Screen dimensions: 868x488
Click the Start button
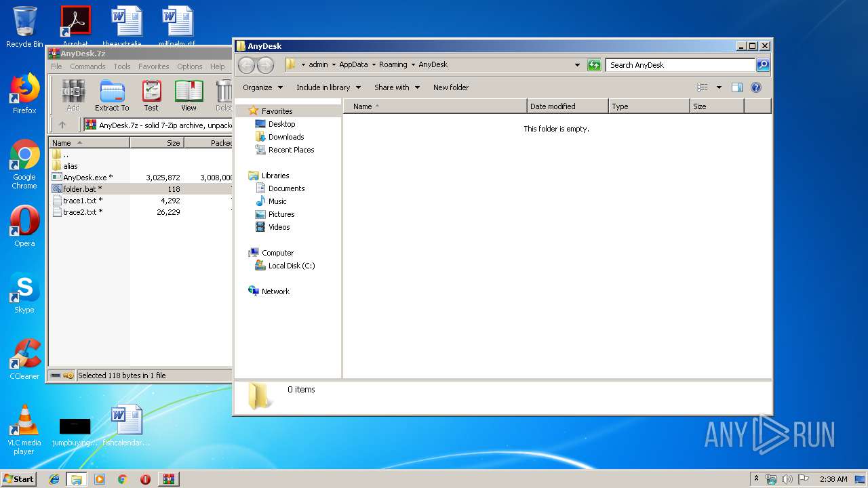pyautogui.click(x=18, y=479)
